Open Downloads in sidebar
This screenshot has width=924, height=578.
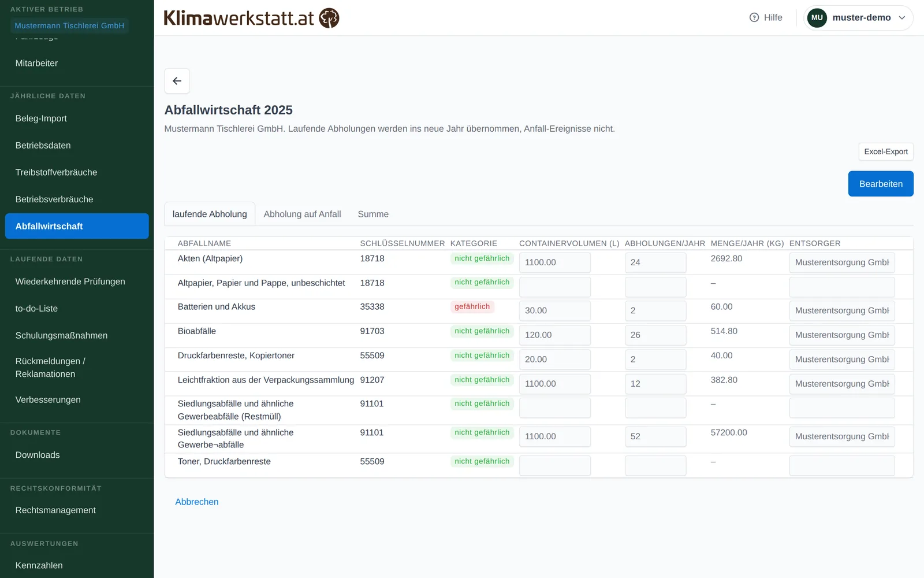[38, 455]
